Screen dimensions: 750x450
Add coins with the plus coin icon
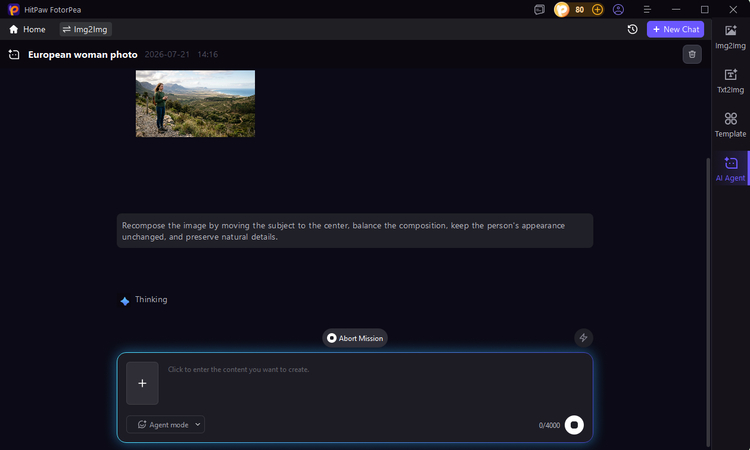597,10
